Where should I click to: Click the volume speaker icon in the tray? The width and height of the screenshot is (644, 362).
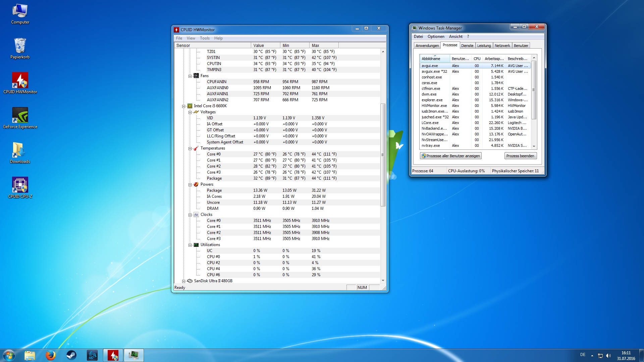[x=608, y=355]
